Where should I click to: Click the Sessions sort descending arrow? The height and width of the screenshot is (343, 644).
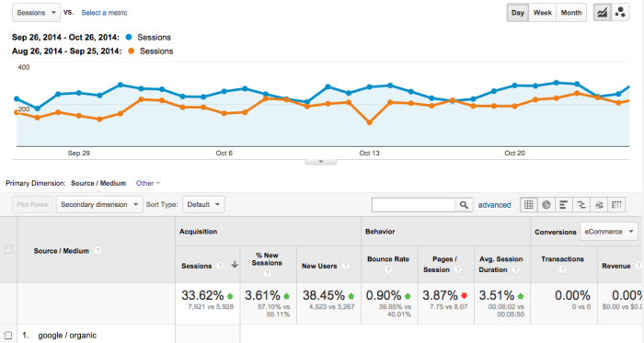[235, 265]
